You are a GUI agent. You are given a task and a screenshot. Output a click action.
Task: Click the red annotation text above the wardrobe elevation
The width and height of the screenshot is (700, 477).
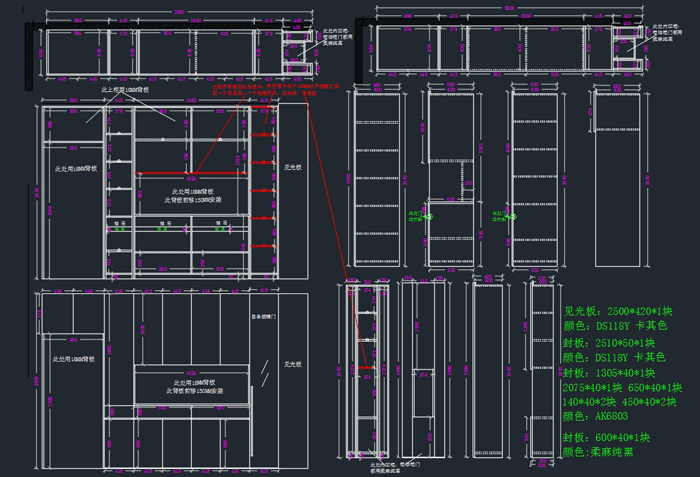point(277,90)
